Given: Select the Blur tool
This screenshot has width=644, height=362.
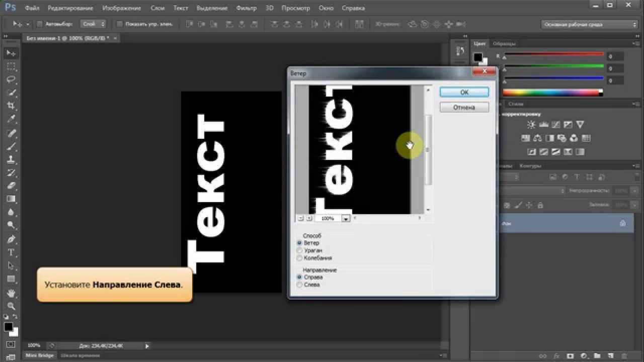Looking at the screenshot, I should click(x=11, y=212).
